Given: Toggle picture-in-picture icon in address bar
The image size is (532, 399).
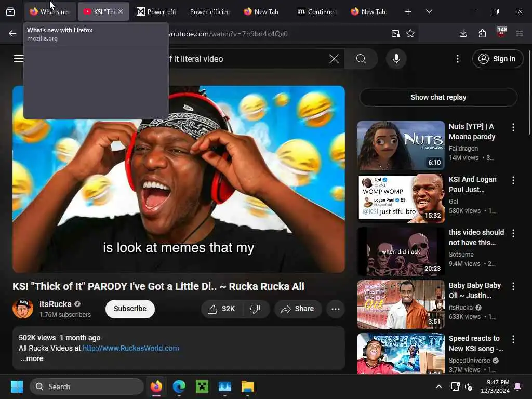Looking at the screenshot, I should click(395, 34).
